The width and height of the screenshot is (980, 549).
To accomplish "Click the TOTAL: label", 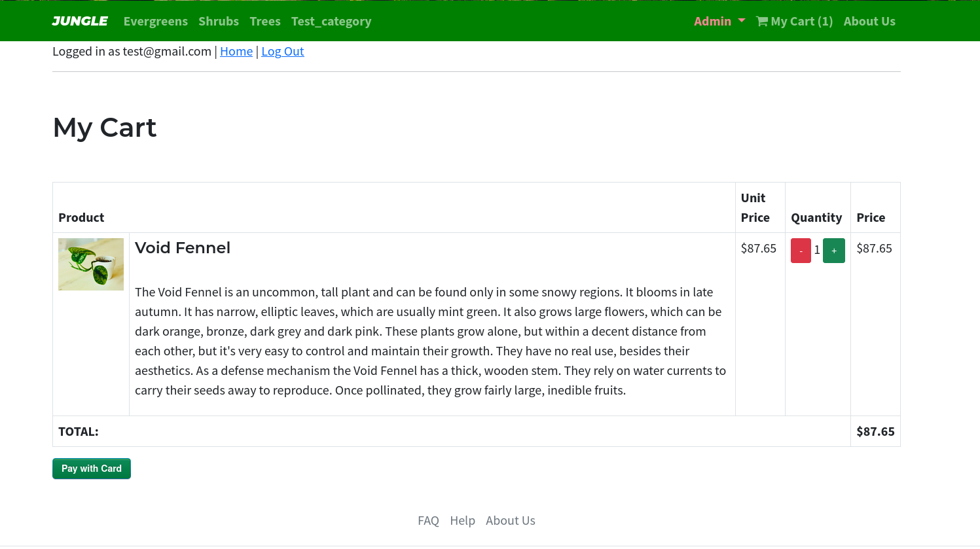I will coord(79,431).
